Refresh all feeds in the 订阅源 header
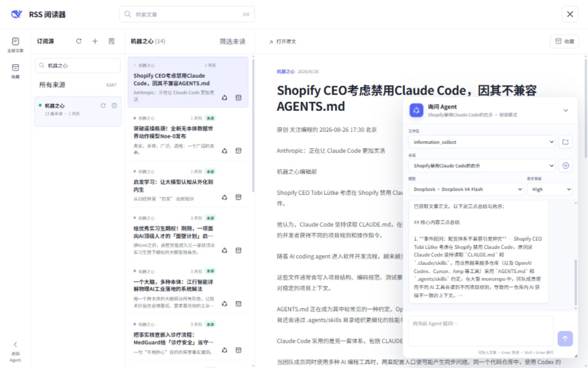The width and height of the screenshot is (588, 368). (x=79, y=41)
